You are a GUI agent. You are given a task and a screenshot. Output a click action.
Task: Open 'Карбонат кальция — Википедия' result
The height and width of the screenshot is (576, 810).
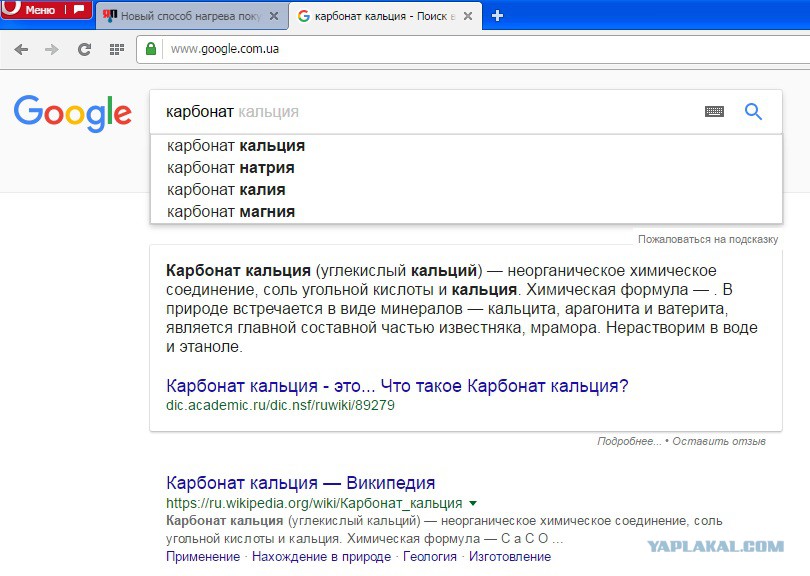coord(300,482)
